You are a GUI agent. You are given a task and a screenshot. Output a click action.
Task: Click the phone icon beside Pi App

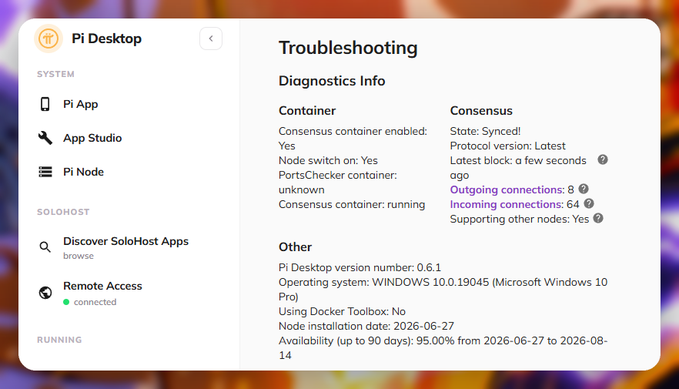tap(45, 104)
